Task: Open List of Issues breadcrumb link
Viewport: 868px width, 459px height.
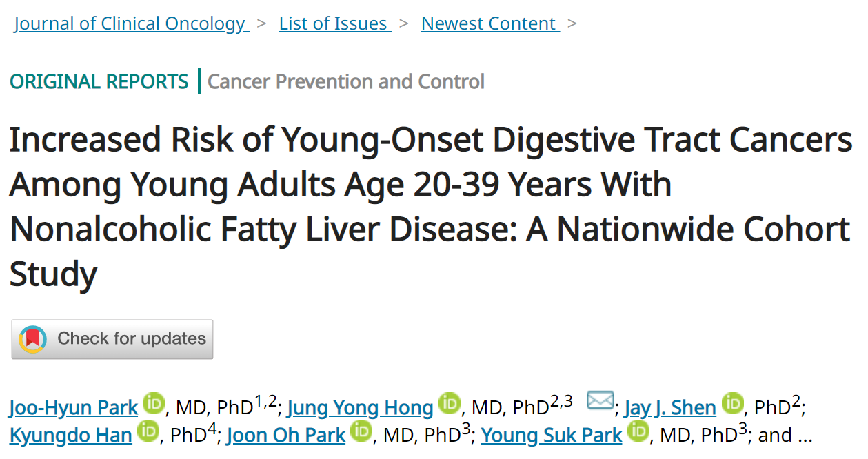Action: [335, 23]
